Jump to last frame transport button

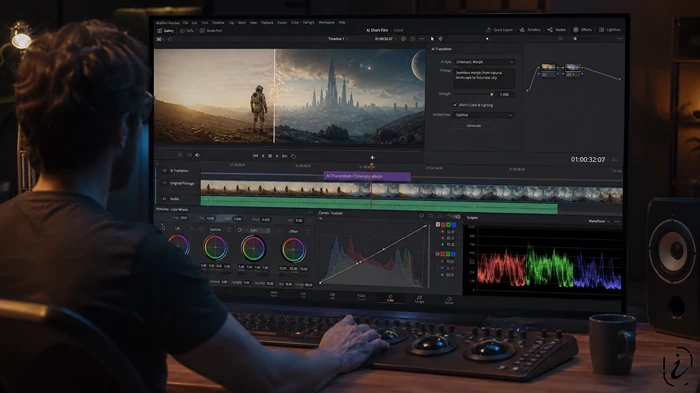click(284, 156)
